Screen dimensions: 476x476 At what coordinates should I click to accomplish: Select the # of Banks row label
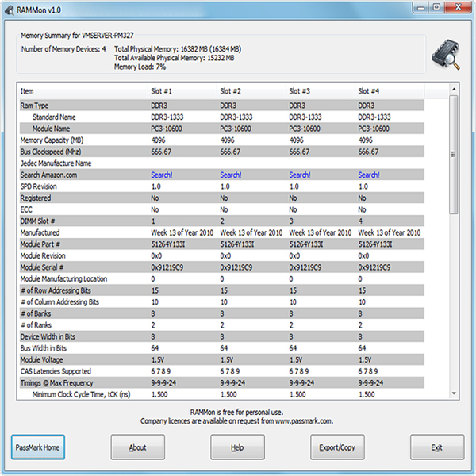coord(36,313)
